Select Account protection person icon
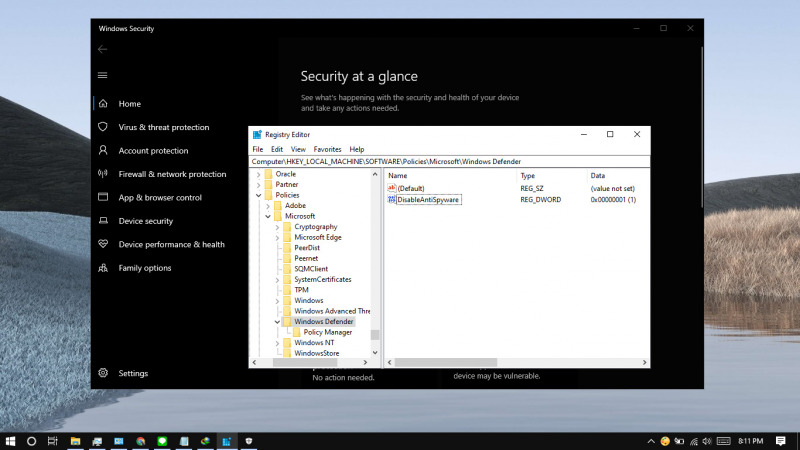Screen dimensions: 800x450 pyautogui.click(x=103, y=150)
